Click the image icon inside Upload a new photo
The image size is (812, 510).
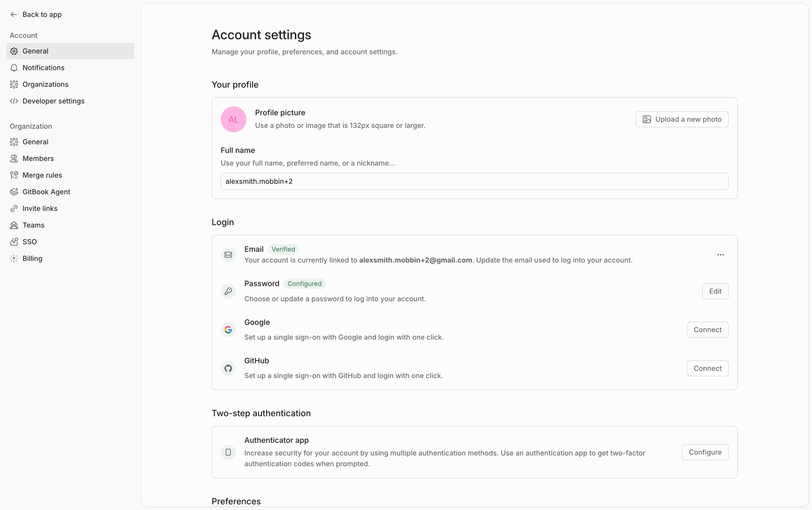[647, 119]
